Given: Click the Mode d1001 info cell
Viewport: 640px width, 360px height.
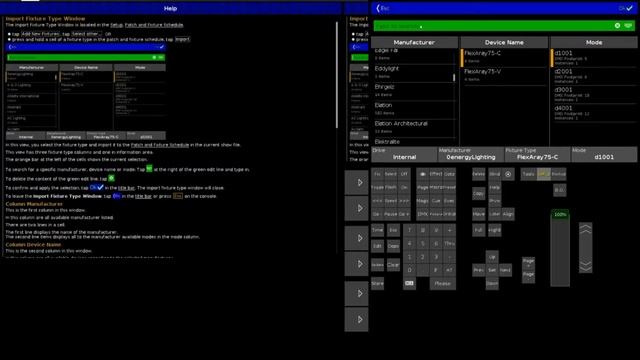Looking at the screenshot, I should [604, 154].
